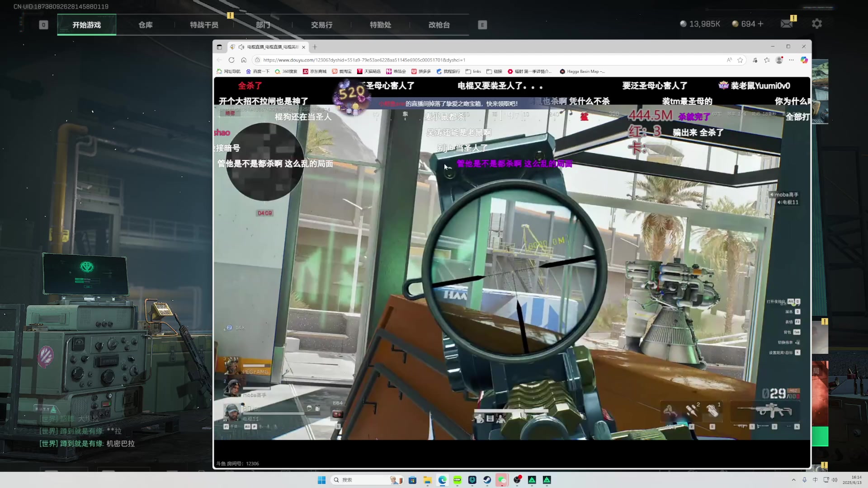View site information lock icon
The width and height of the screenshot is (868, 488).
tap(257, 60)
